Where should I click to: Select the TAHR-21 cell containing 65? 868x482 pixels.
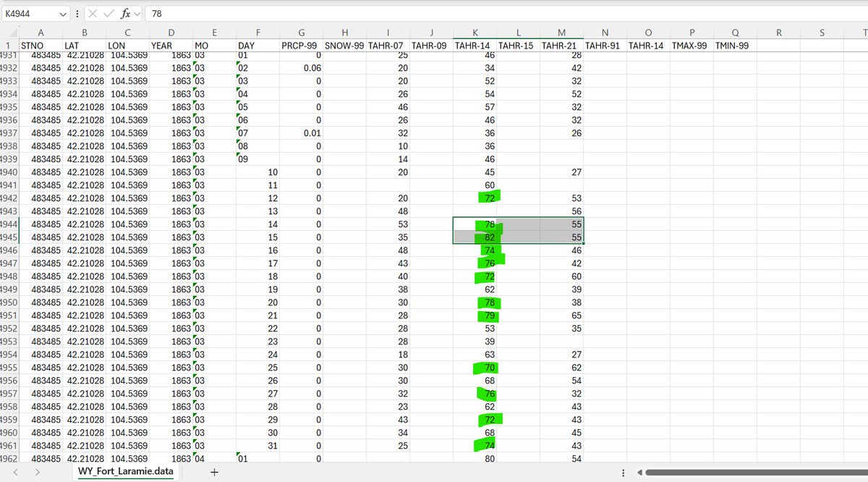pos(561,316)
